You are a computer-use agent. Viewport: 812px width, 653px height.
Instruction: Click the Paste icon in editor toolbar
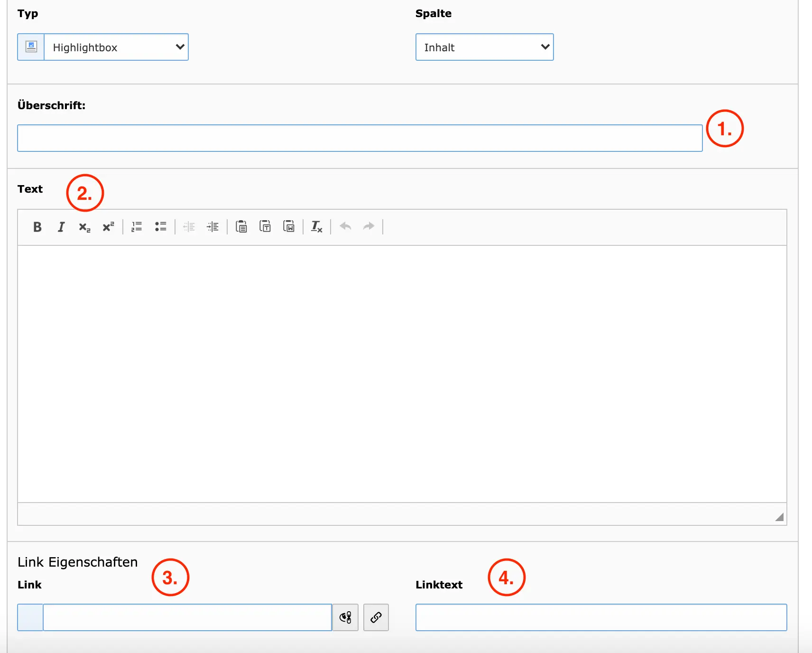click(x=241, y=227)
